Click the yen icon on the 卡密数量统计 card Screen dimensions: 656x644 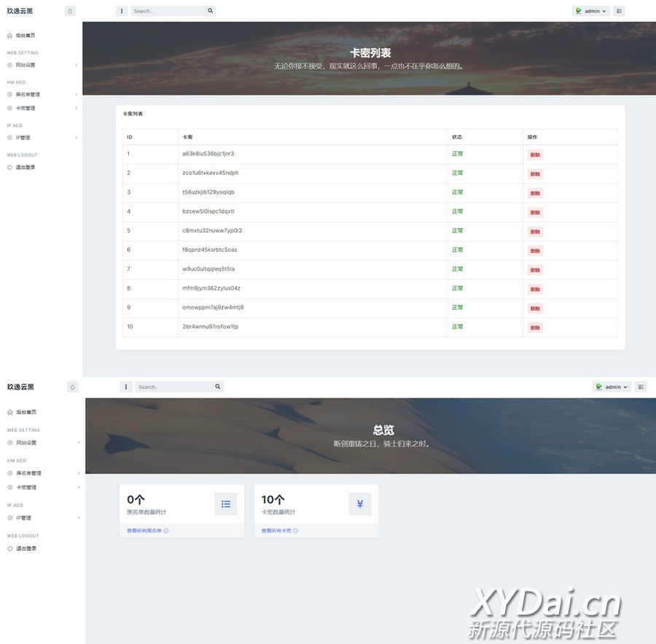click(x=360, y=504)
